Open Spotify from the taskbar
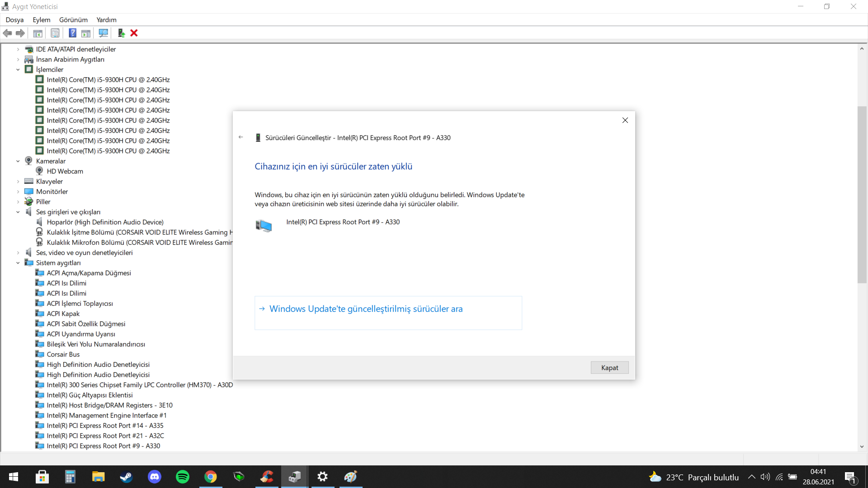 click(x=183, y=477)
